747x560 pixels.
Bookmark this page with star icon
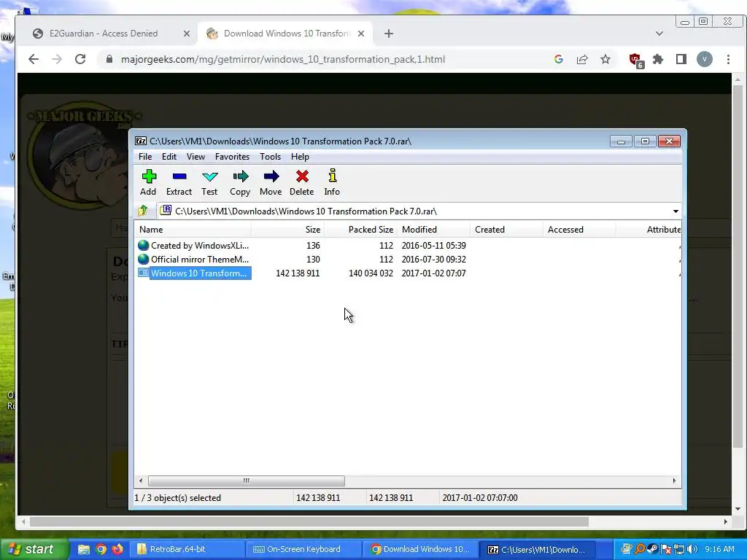tap(605, 59)
